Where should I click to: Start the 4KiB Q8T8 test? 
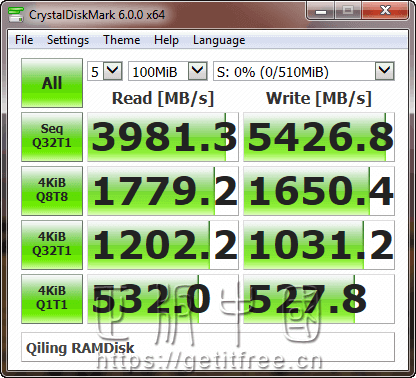click(x=52, y=191)
